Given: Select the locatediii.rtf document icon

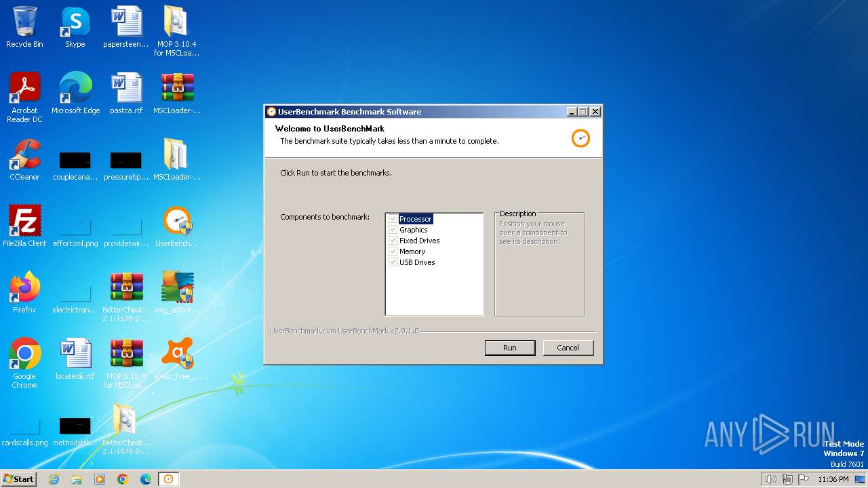Looking at the screenshot, I should click(x=75, y=359).
